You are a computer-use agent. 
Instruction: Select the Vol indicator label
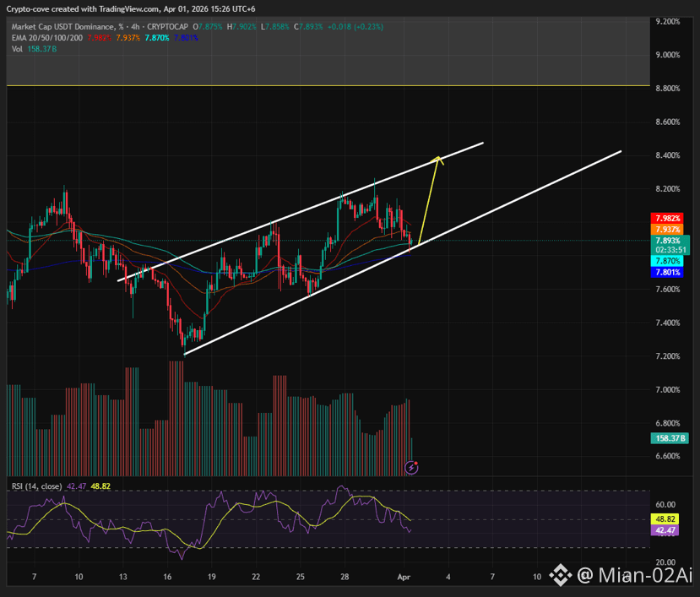17,49
